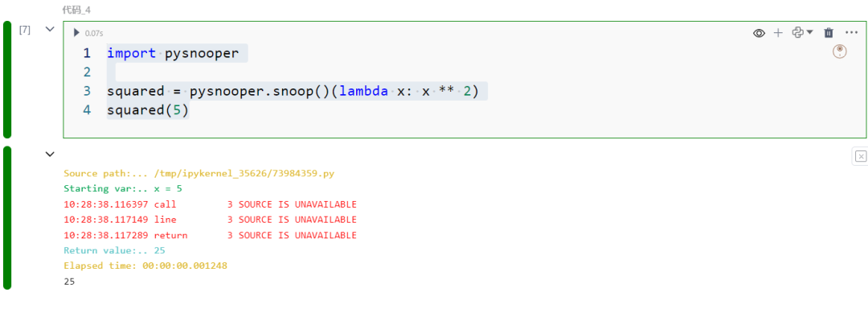
Task: Click the green bar beside the code cell
Action: (x=7, y=79)
